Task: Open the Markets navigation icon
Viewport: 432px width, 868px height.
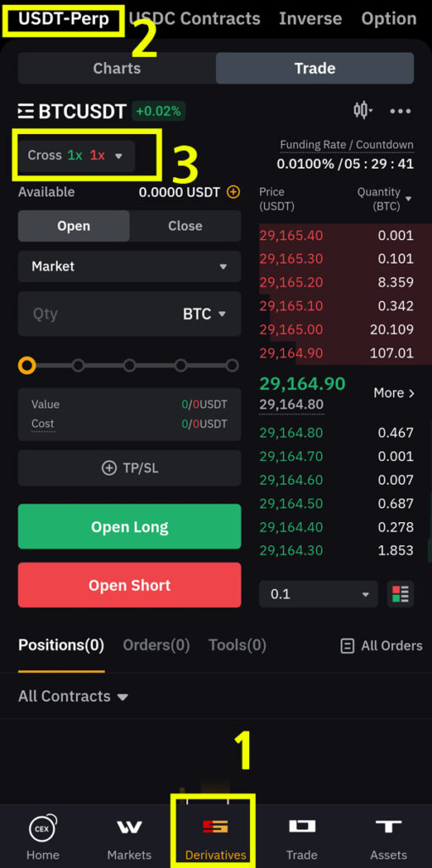Action: tap(130, 827)
